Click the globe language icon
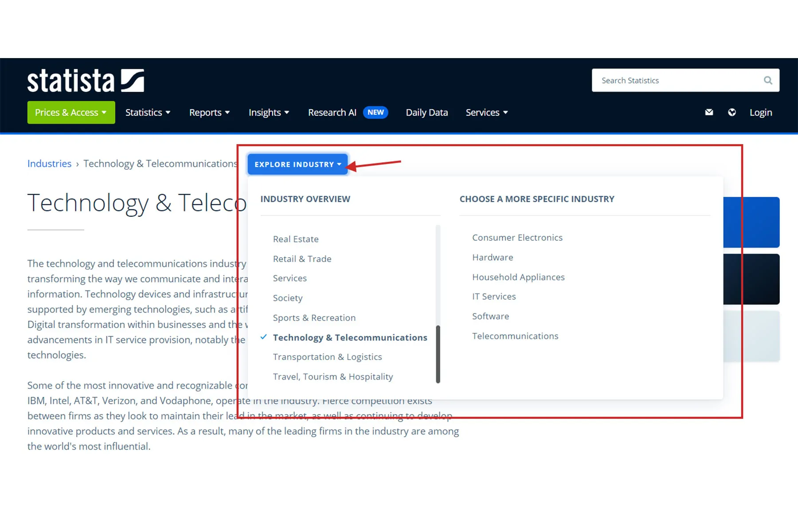The image size is (798, 532). [732, 113]
